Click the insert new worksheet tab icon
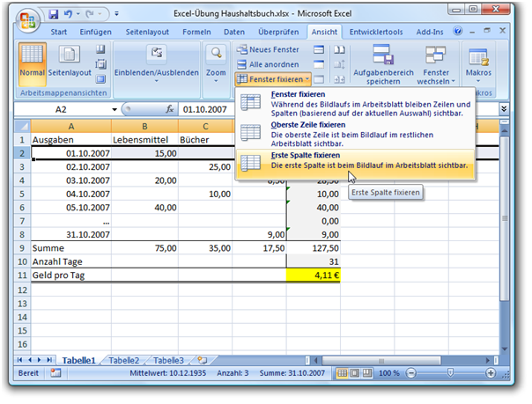Viewport: 532px width, 404px height. click(x=203, y=360)
